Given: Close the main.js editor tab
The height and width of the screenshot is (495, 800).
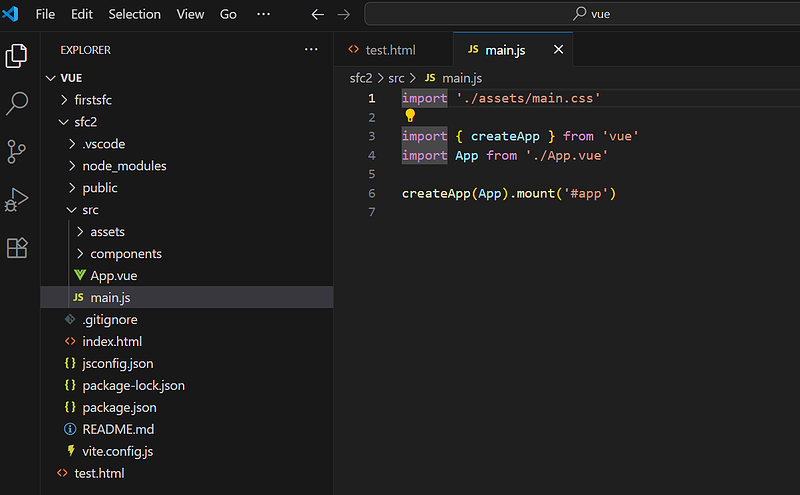Looking at the screenshot, I should coord(558,50).
